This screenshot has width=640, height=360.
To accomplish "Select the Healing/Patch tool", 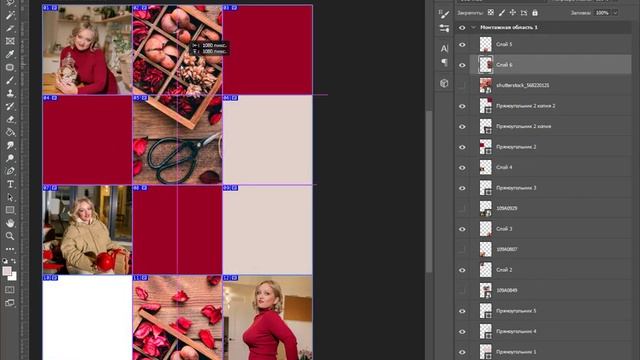I will [x=10, y=67].
